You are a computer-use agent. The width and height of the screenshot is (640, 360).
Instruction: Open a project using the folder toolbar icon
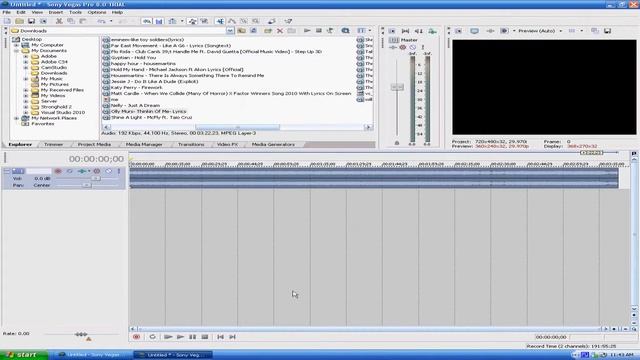pos(19,21)
